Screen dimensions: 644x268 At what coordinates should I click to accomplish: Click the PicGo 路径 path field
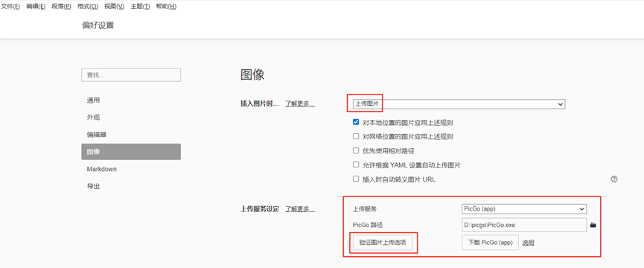[524, 225]
